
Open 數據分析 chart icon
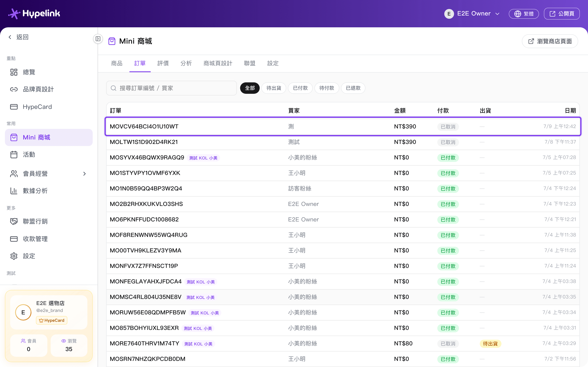click(14, 191)
